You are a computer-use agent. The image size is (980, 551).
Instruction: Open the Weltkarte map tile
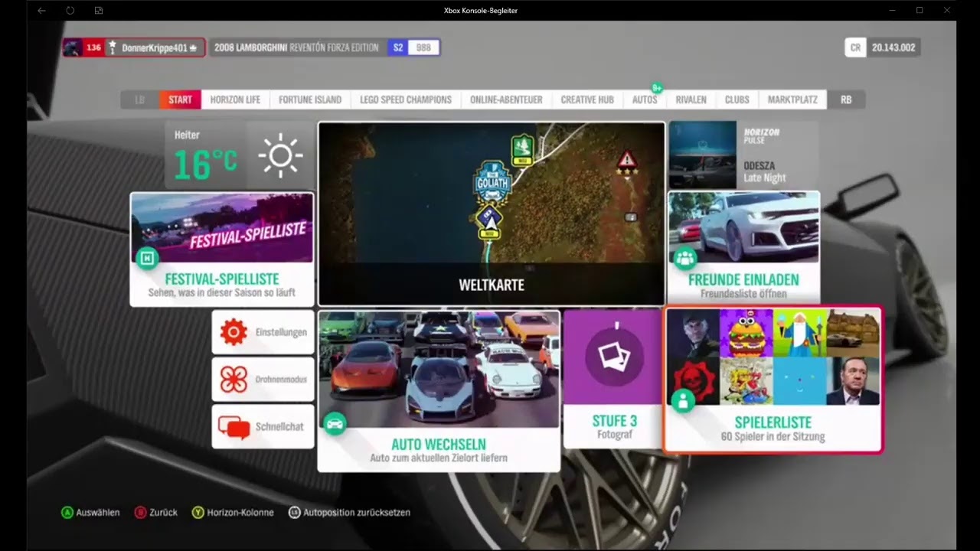492,214
